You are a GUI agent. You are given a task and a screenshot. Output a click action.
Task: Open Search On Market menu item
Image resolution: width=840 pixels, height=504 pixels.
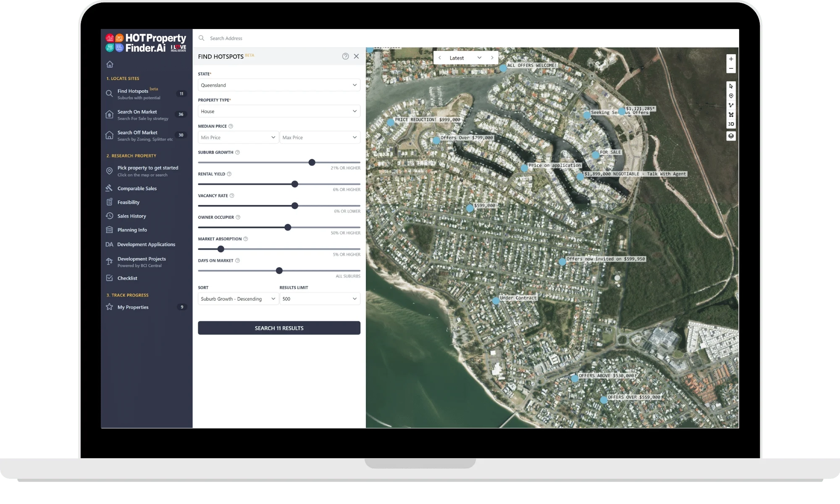coord(137,112)
